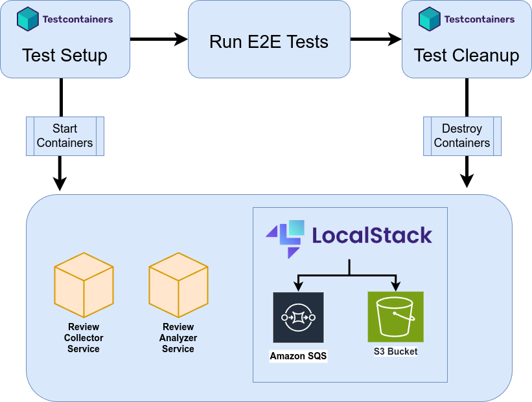Click the S3 Bucket label

396,352
